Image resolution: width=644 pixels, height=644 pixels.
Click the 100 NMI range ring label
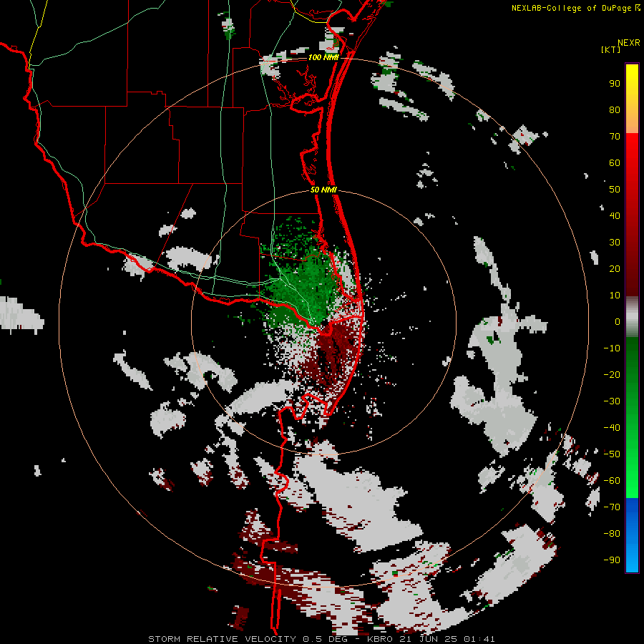click(323, 57)
